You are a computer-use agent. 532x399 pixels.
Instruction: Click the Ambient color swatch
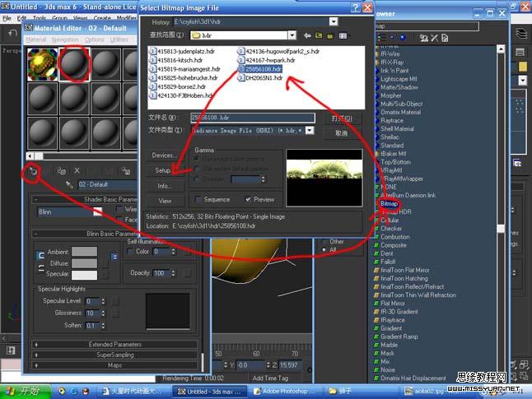(85, 252)
